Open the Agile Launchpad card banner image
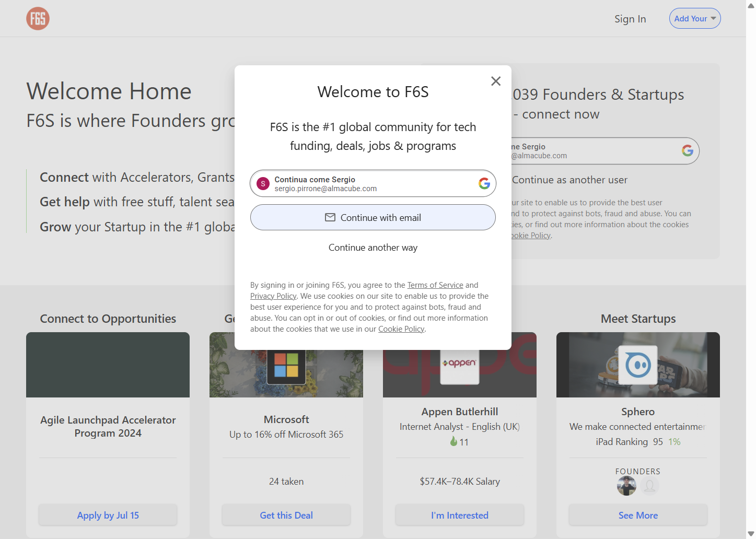Image resolution: width=756 pixels, height=539 pixels. [x=108, y=365]
